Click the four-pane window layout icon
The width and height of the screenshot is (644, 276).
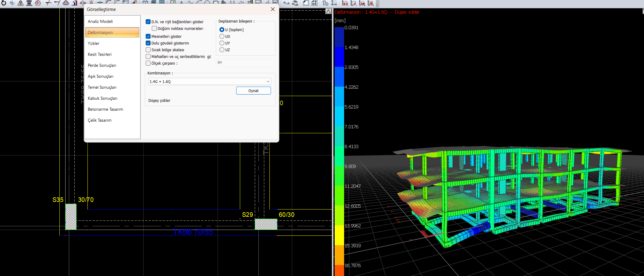coord(314,3)
